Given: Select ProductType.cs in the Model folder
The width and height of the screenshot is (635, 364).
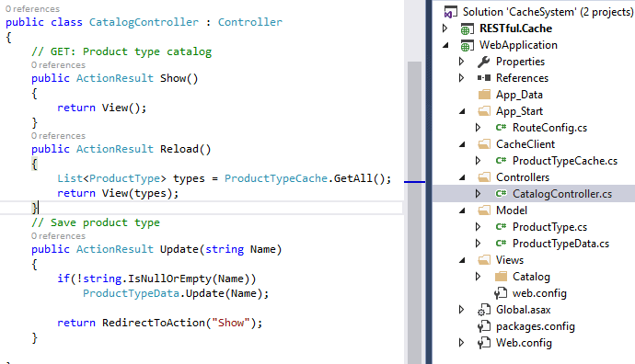Looking at the screenshot, I should tap(549, 227).
